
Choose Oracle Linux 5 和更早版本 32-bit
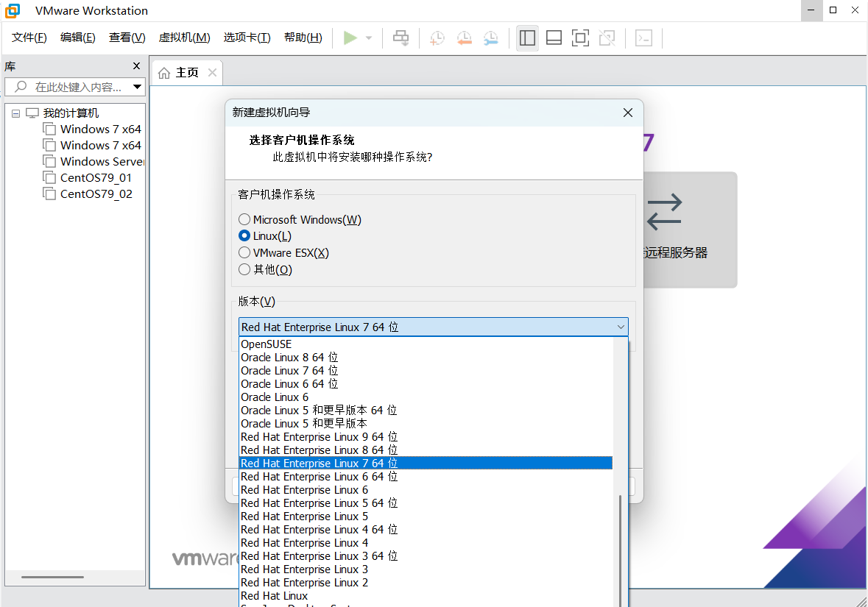click(x=426, y=424)
